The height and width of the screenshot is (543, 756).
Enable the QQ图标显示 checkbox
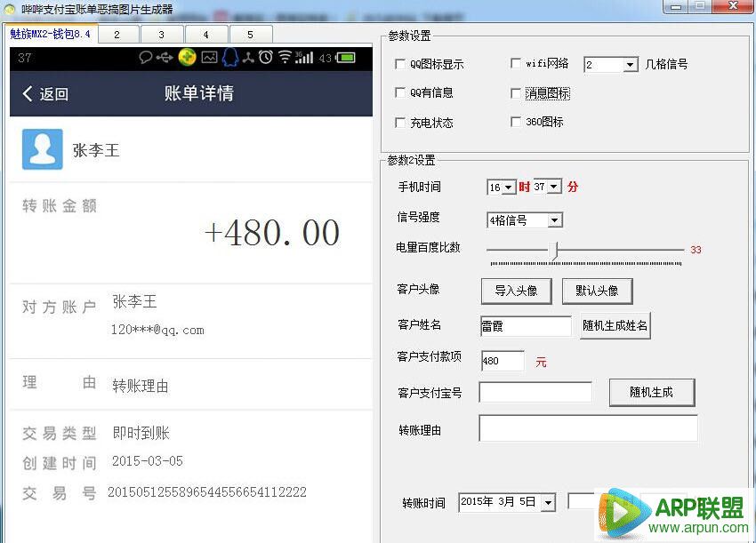click(399, 64)
